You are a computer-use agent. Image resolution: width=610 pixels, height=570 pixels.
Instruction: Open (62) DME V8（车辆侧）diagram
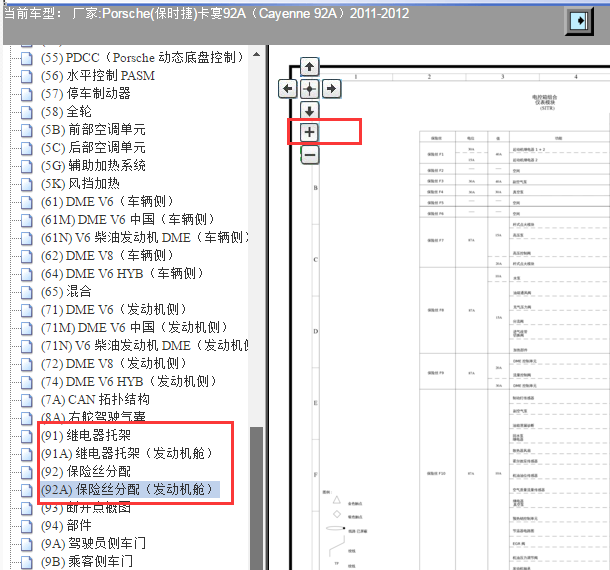tap(107, 256)
